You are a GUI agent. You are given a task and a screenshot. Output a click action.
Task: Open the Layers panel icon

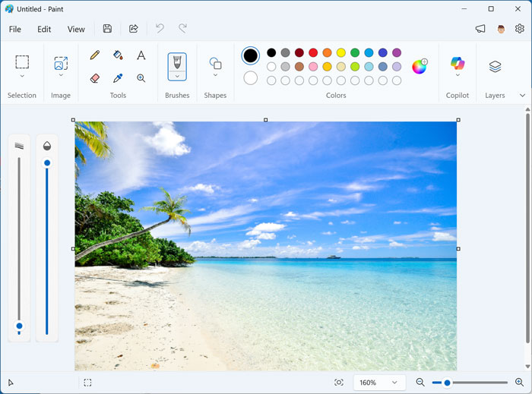[495, 66]
